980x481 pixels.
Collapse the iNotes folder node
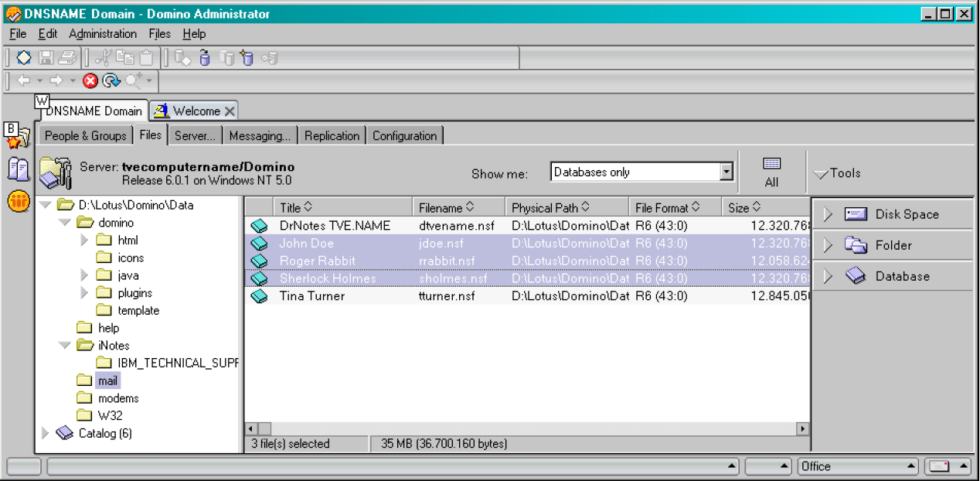click(66, 346)
